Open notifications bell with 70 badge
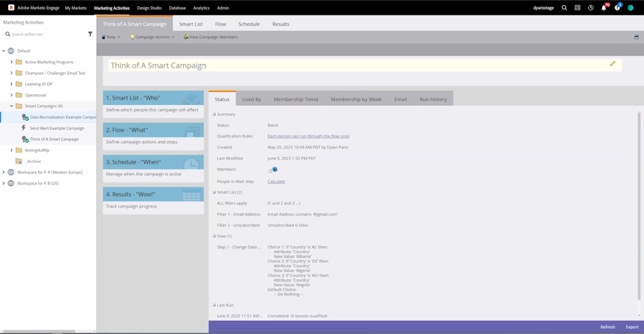The width and height of the screenshot is (644, 334). (604, 8)
